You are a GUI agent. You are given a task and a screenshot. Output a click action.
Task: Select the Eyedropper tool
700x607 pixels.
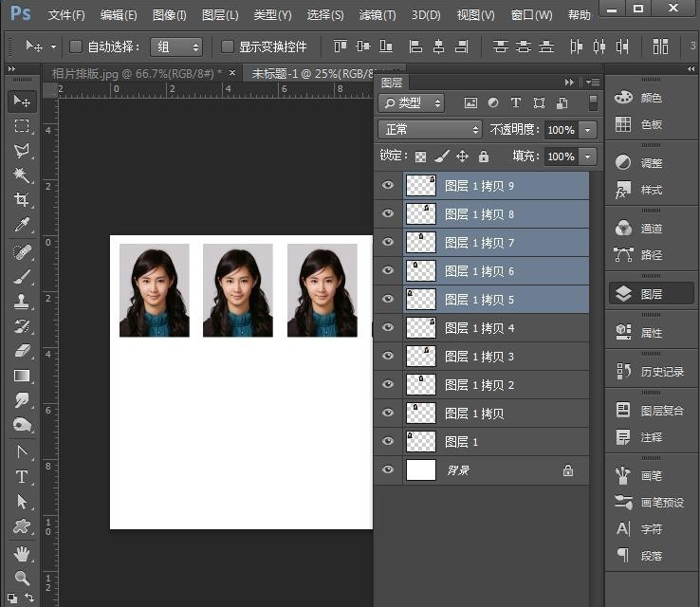click(x=21, y=226)
